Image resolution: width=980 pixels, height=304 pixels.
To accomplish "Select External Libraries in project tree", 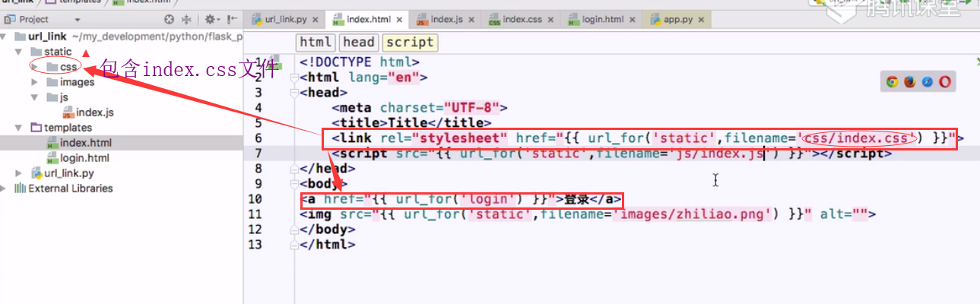I will (x=63, y=188).
